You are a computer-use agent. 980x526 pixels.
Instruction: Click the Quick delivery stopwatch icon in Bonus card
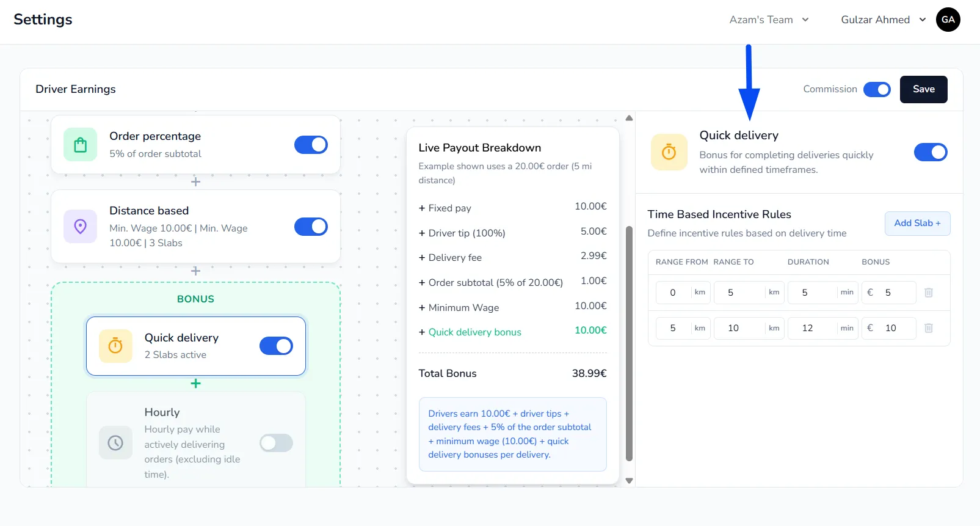pyautogui.click(x=115, y=346)
